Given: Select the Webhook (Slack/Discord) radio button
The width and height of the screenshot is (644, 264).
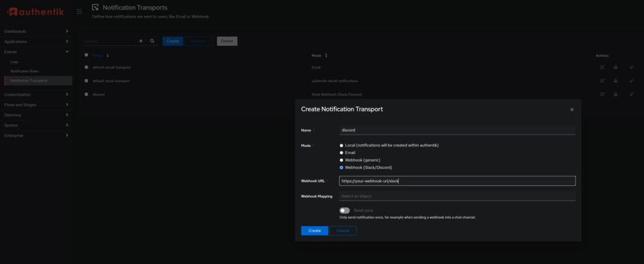Looking at the screenshot, I should coord(341,168).
